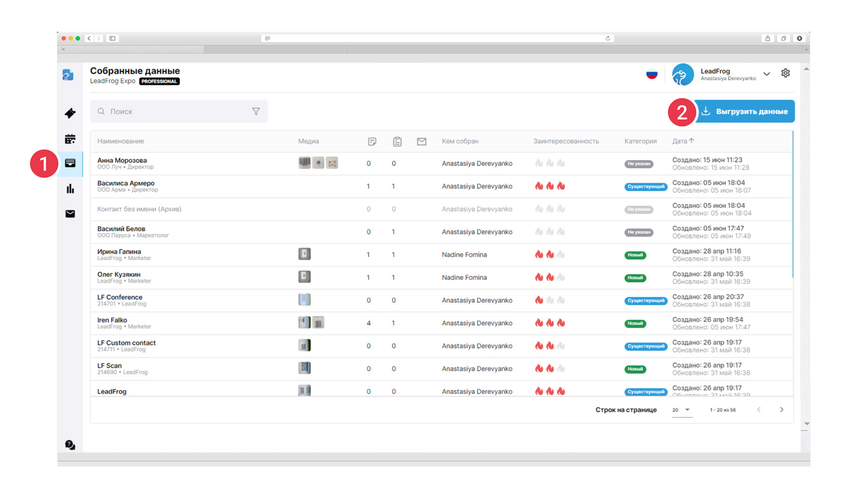Open the mail envelope sidebar icon

click(x=70, y=213)
